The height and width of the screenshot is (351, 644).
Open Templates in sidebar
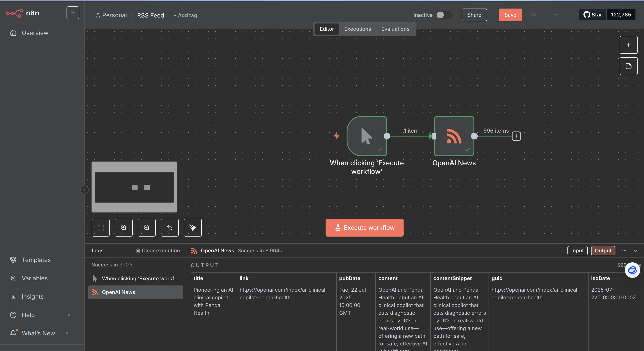tap(36, 260)
